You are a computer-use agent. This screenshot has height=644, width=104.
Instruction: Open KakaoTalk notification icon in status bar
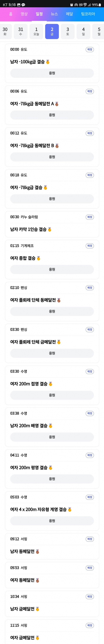click(23, 5)
